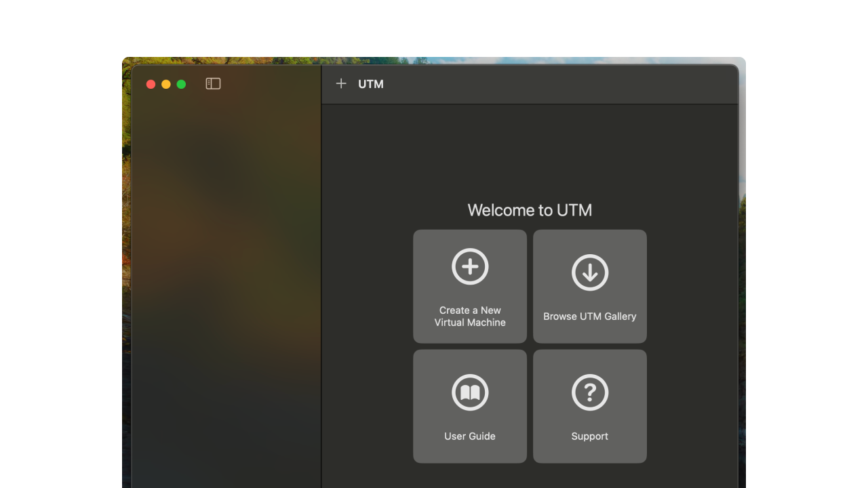This screenshot has width=868, height=488.
Task: Minimize the UTM window
Action: [x=165, y=84]
